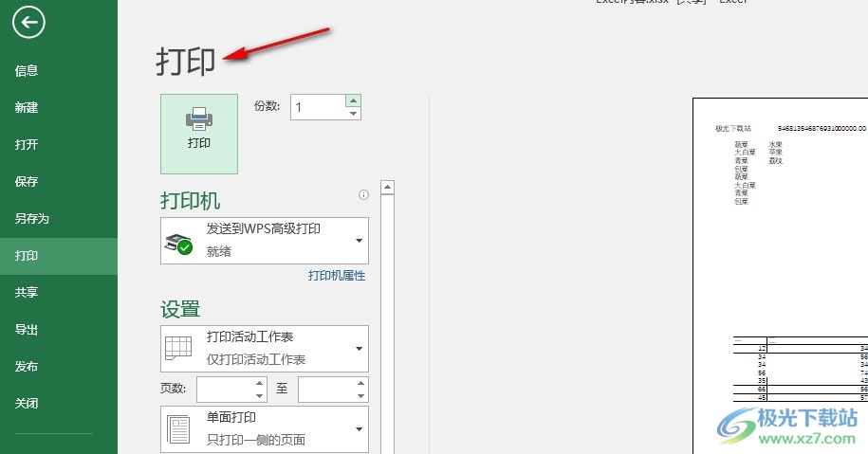Increase the copies count by one
The image size is (868, 454).
click(x=354, y=100)
